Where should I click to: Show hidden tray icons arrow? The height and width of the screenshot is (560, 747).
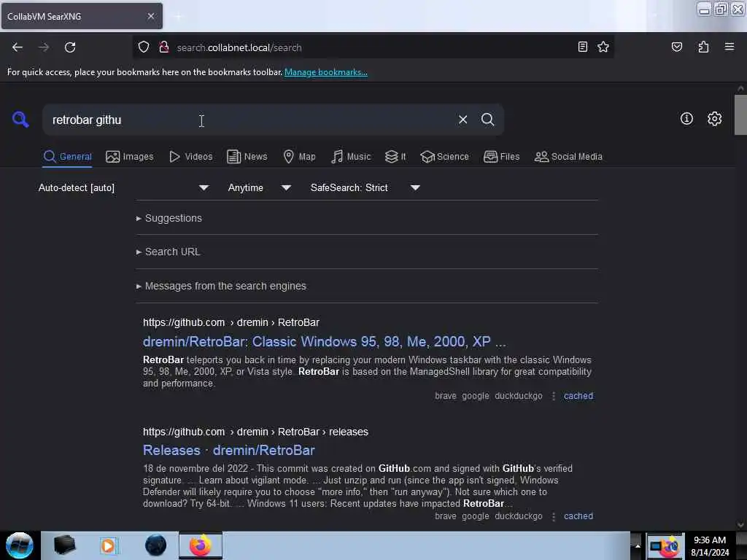[x=637, y=545]
